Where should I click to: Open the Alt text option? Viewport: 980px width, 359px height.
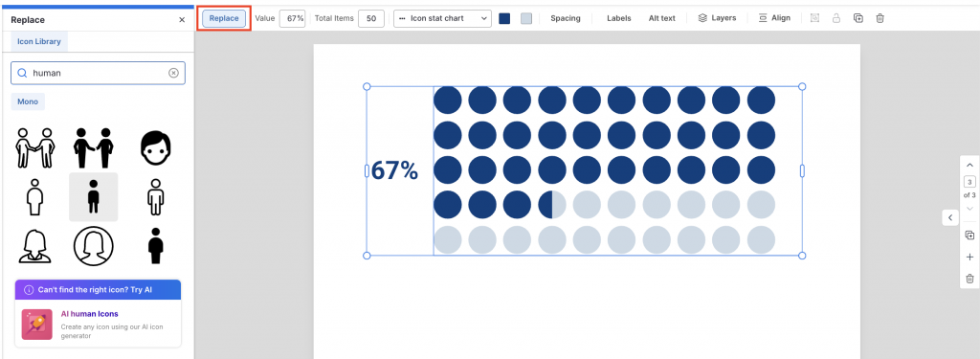click(662, 18)
